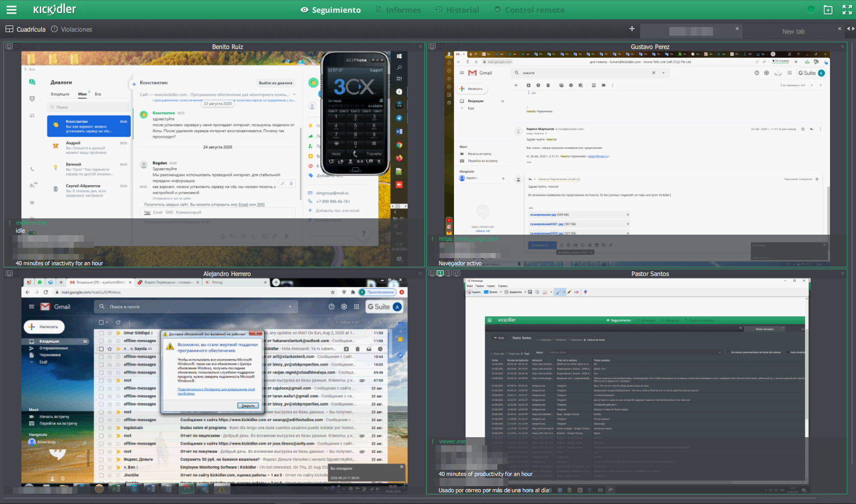Open Gmail settings gear in Alejandro's screen
Screen dimensions: 856x504
[344, 307]
